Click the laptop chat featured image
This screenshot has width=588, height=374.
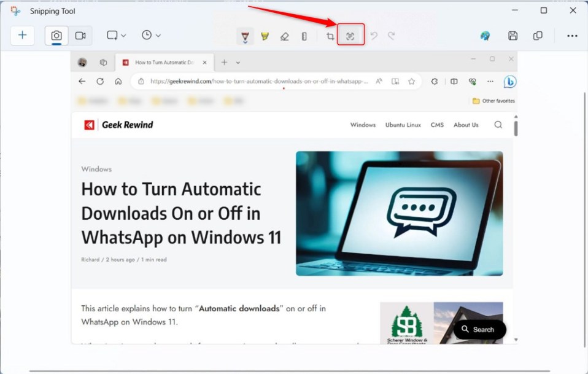(x=400, y=214)
